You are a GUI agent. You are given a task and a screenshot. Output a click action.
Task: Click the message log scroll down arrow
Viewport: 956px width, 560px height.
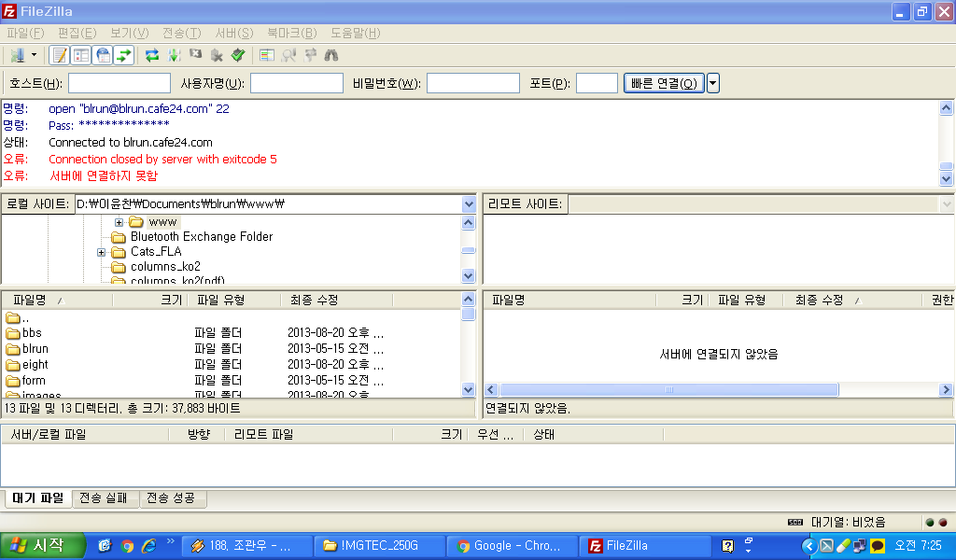click(x=947, y=178)
